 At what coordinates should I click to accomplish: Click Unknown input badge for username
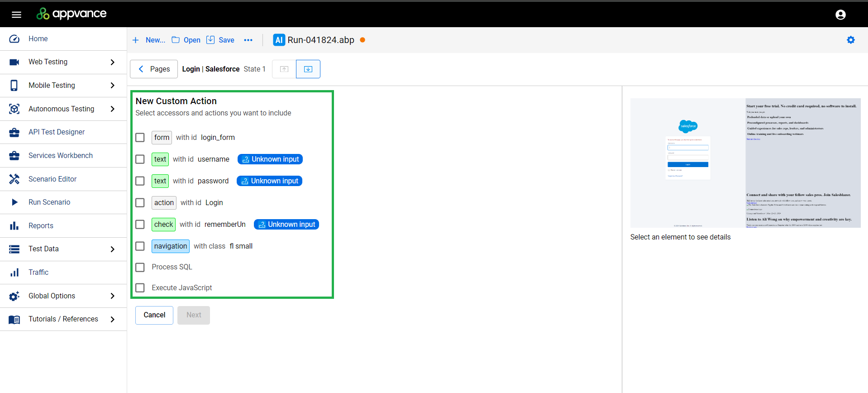tap(270, 159)
